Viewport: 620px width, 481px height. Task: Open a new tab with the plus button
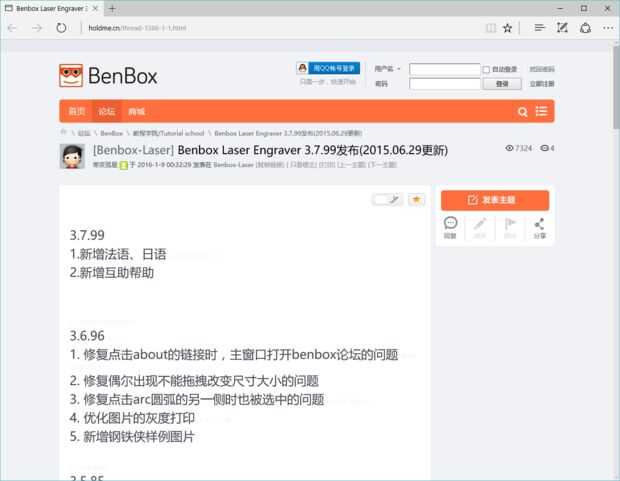tap(112, 9)
